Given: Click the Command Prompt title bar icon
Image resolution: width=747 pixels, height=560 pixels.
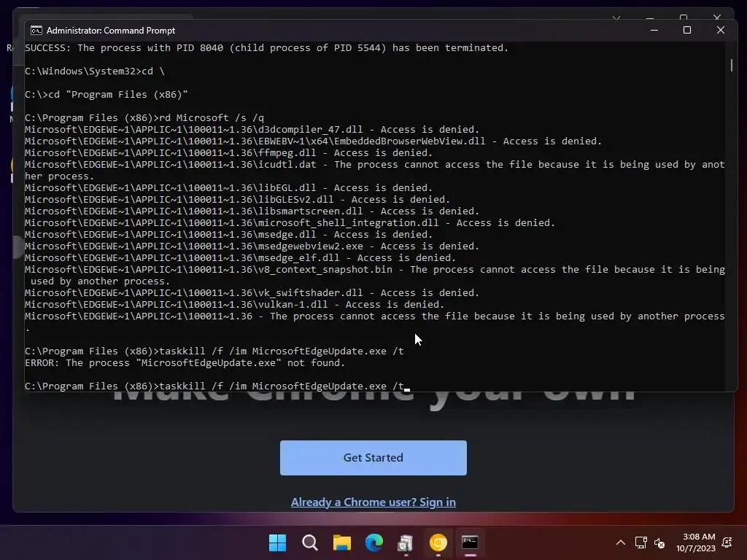Looking at the screenshot, I should coord(36,31).
